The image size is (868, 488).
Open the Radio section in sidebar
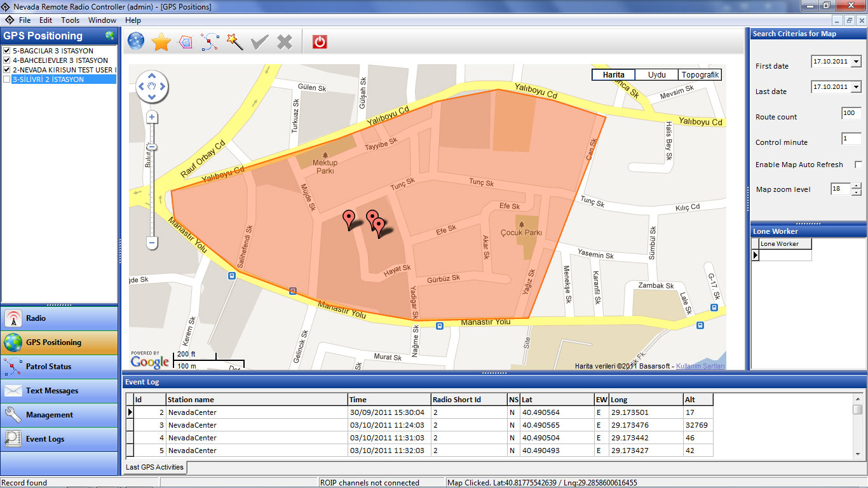click(x=59, y=318)
